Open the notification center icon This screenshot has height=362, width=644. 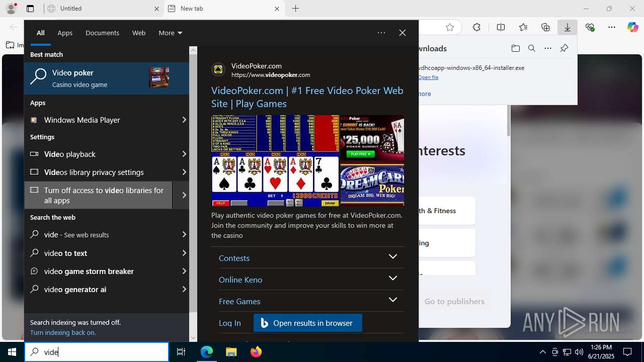point(627,352)
